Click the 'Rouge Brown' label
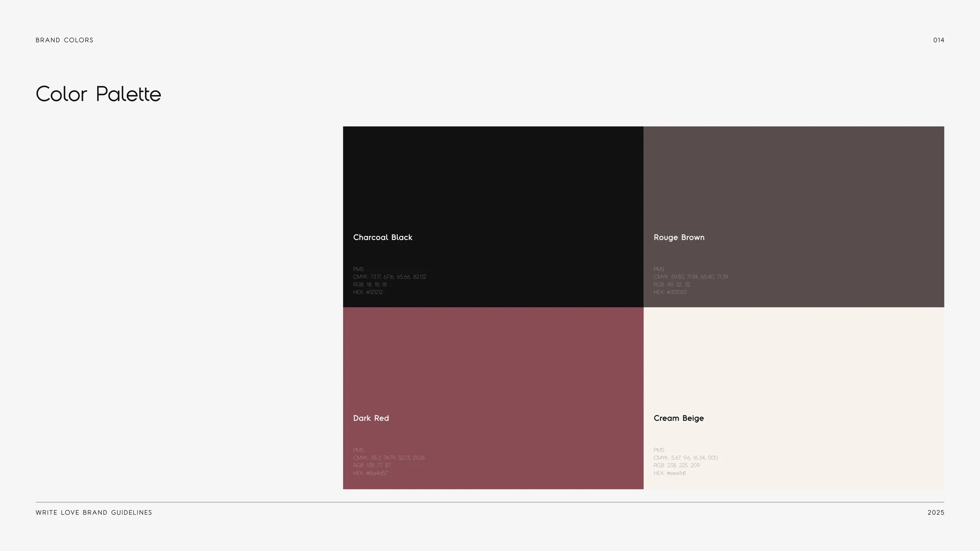 [679, 238]
